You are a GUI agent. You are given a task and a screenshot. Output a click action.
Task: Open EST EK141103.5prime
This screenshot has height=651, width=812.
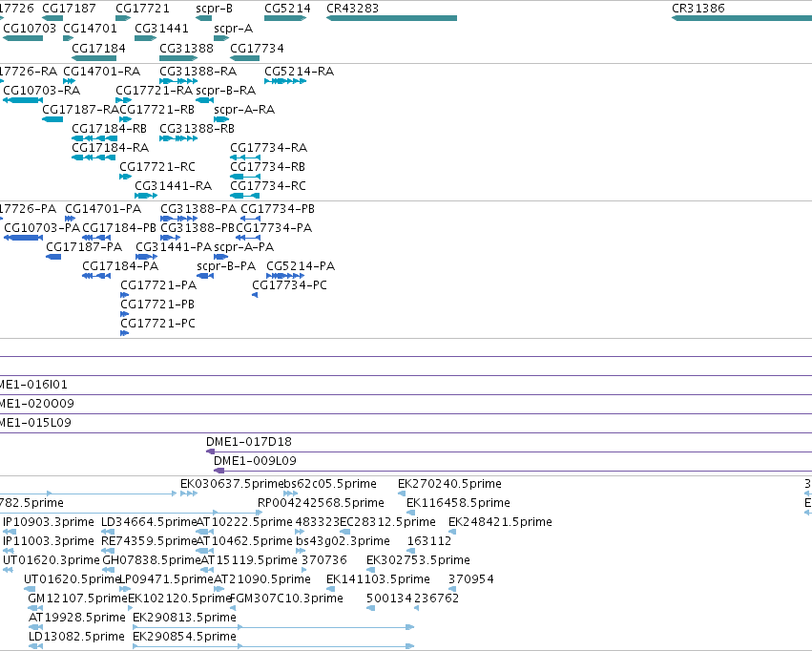tap(330, 589)
